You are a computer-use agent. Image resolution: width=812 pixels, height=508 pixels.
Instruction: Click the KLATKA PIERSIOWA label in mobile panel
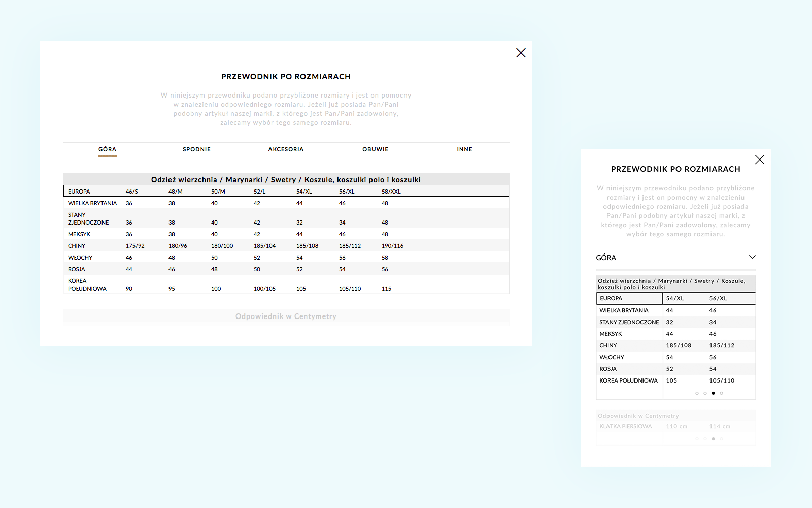click(x=626, y=426)
